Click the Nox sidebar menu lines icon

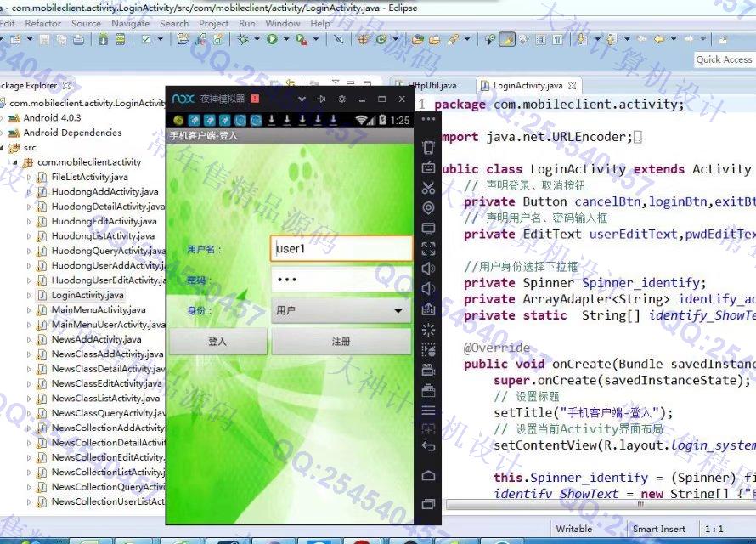point(428,411)
